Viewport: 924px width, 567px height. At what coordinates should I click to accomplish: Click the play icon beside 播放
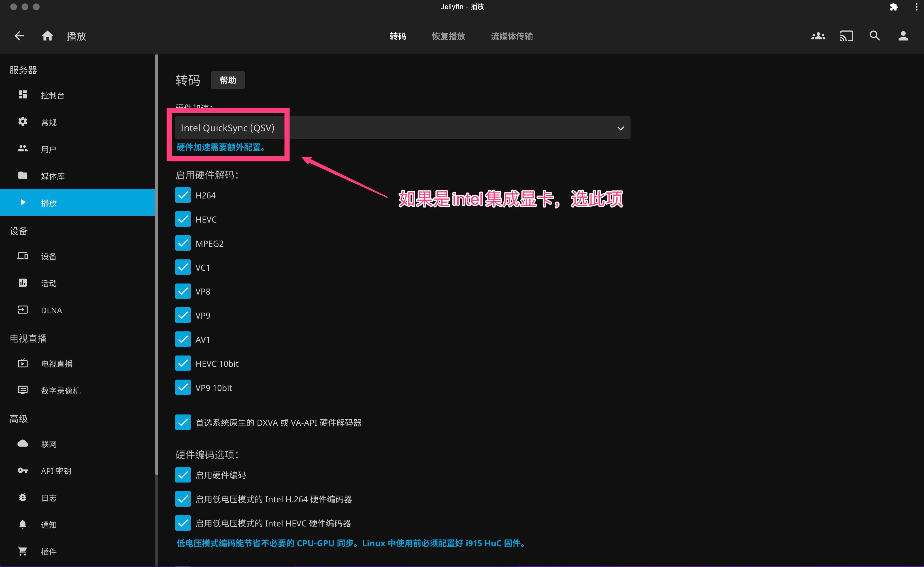coord(23,203)
